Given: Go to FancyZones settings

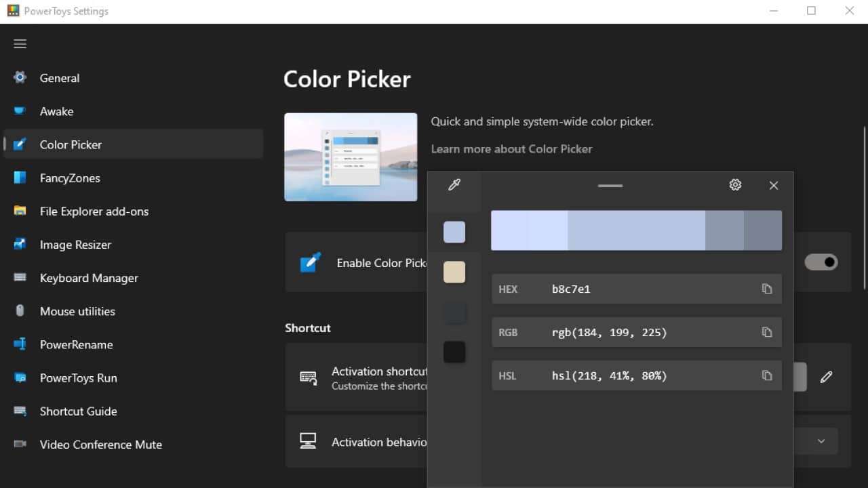Looking at the screenshot, I should pos(134,178).
